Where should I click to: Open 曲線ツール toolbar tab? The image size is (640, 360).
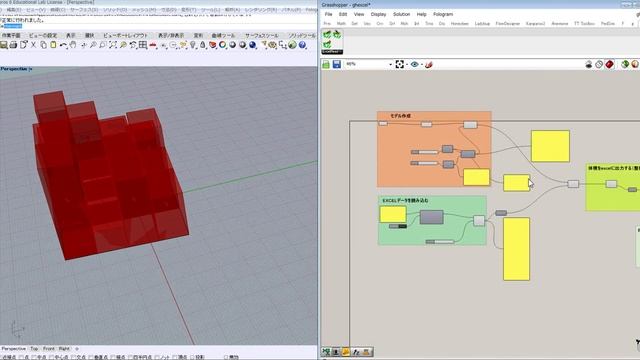223,36
